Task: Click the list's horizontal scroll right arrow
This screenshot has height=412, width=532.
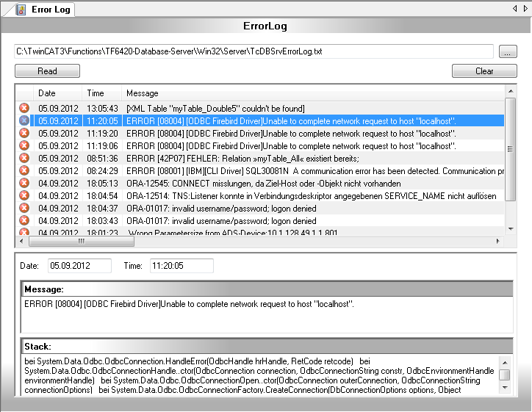Action: click(x=497, y=241)
